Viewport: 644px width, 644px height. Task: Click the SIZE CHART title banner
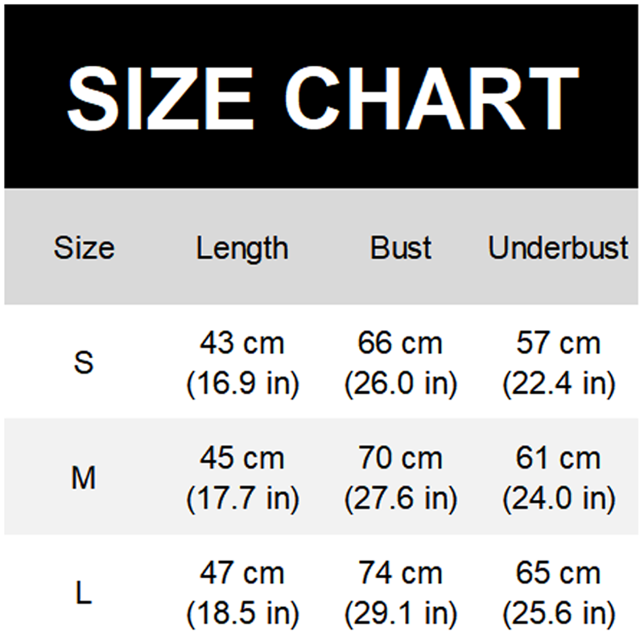pos(321,97)
